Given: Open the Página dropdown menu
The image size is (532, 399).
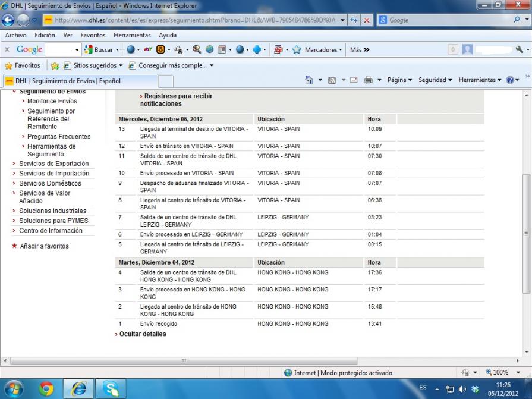Looking at the screenshot, I should tap(399, 80).
